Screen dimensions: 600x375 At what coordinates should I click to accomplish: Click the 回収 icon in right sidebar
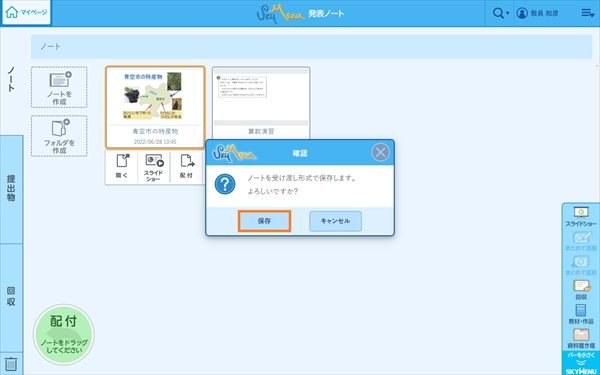point(581,290)
